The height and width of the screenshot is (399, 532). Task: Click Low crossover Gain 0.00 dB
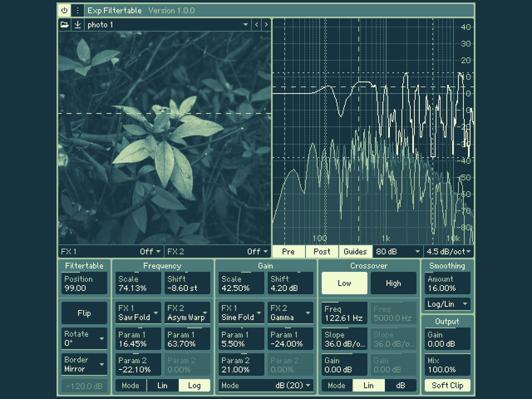pyautogui.click(x=345, y=365)
